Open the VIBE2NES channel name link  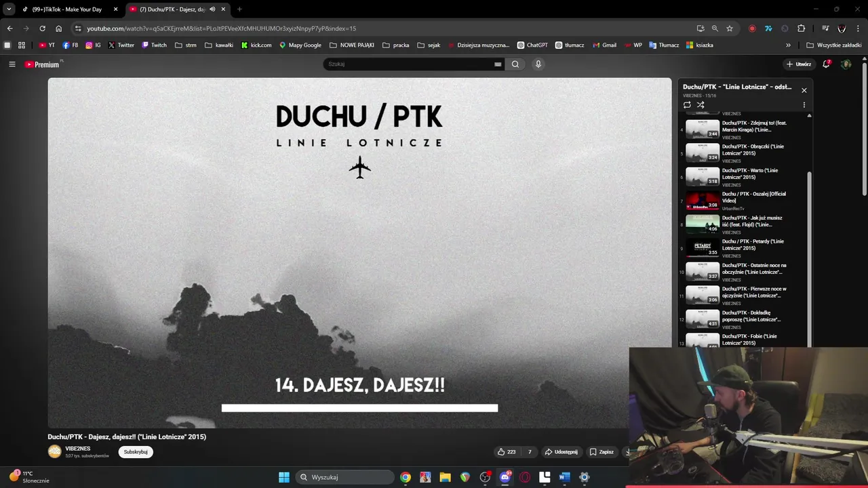[x=77, y=449]
